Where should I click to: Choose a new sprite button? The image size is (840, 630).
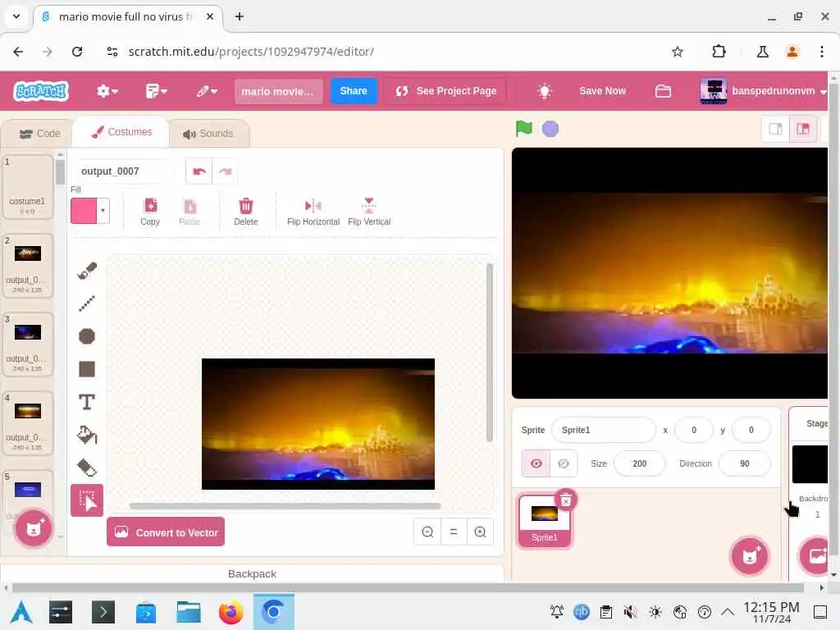[x=750, y=556]
